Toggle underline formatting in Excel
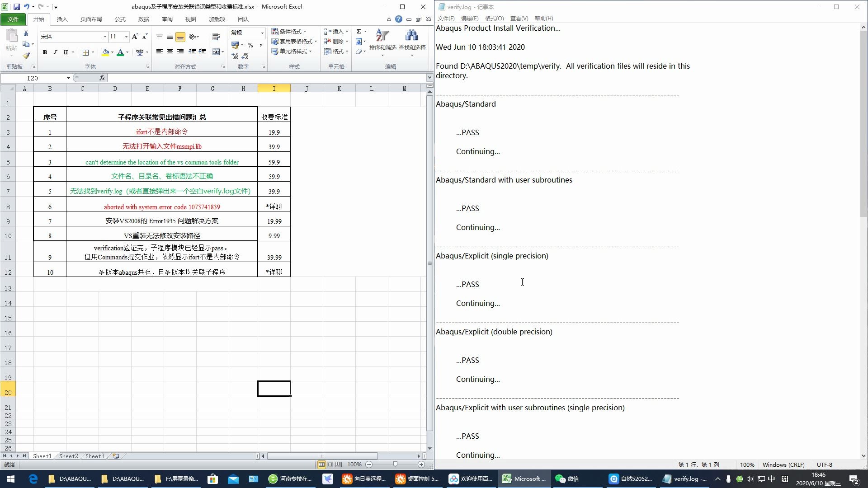Screen dimensions: 868x488 pyautogui.click(x=66, y=52)
